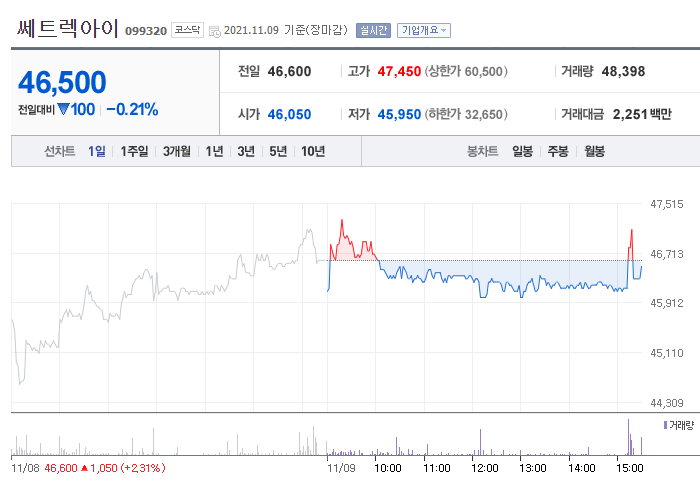Switch chart to 3개월 range
Viewport: 700px width, 483px height.
(176, 151)
